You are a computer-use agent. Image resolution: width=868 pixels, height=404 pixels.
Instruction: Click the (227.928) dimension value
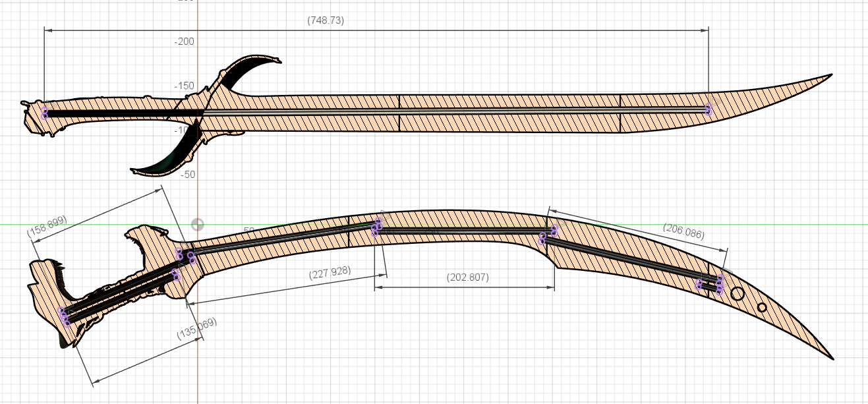pos(330,272)
